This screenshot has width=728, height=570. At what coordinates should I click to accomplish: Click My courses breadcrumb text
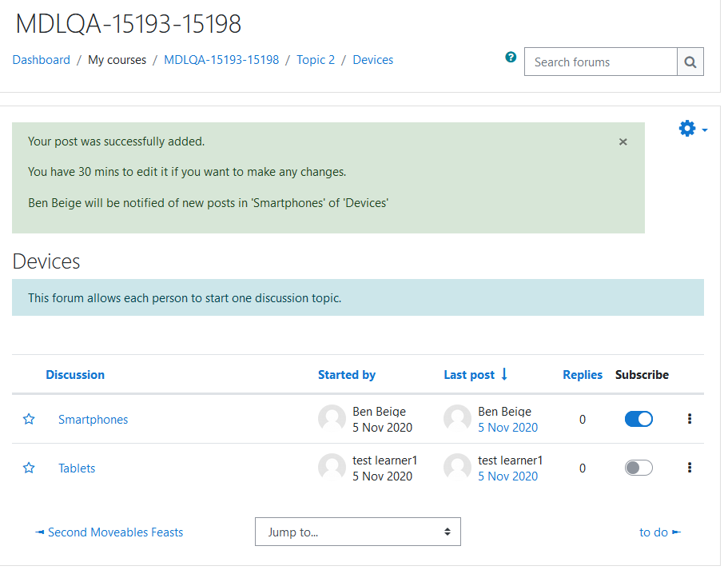[x=117, y=60]
